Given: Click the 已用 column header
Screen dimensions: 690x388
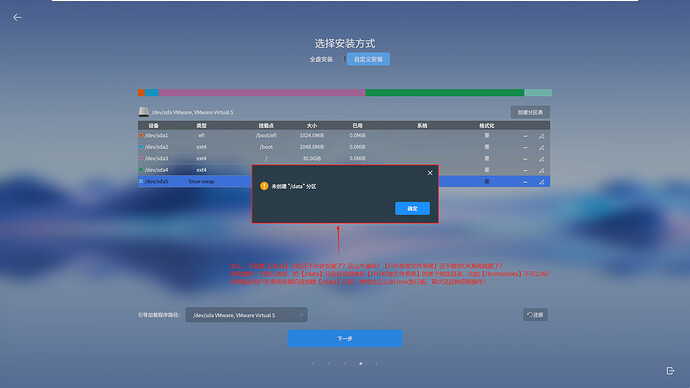Looking at the screenshot, I should [x=357, y=125].
